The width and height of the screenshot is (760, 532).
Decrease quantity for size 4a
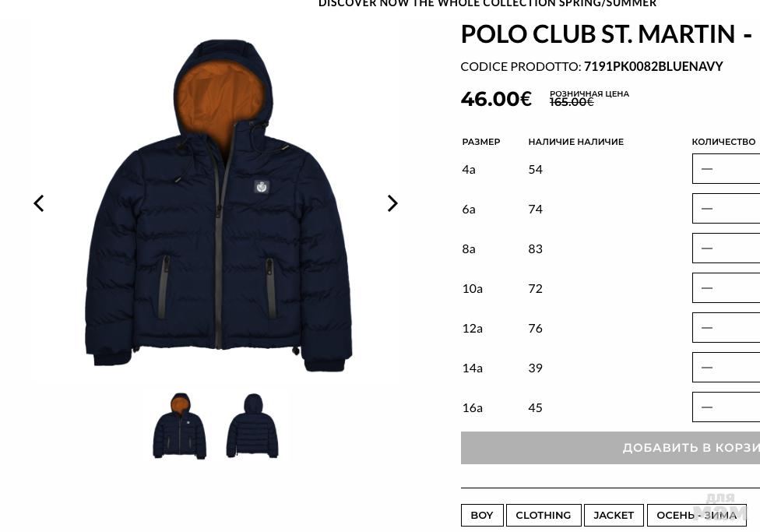pos(707,169)
